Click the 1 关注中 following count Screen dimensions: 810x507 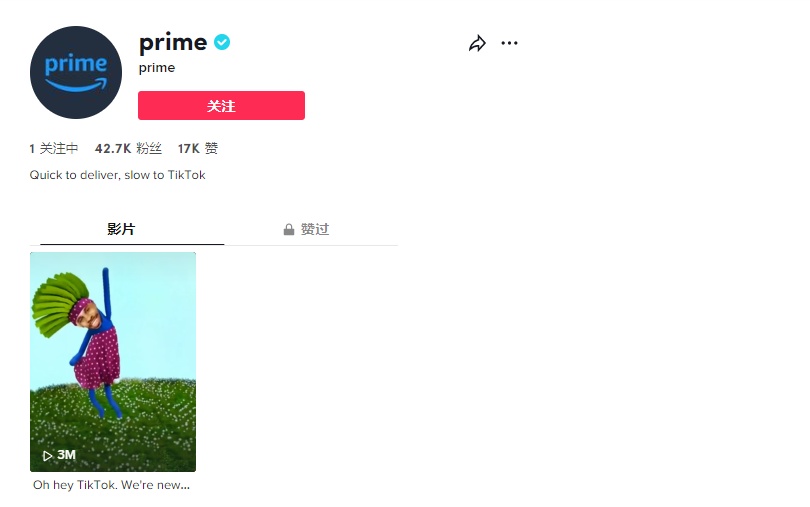point(54,149)
